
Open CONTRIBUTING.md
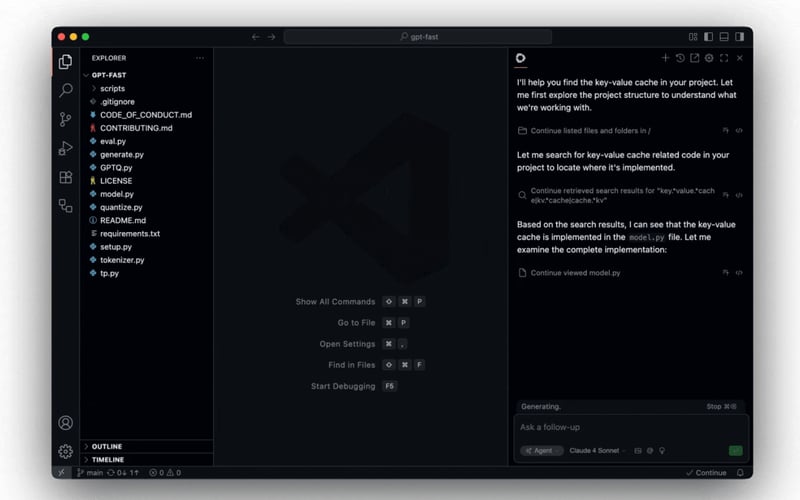click(147, 128)
